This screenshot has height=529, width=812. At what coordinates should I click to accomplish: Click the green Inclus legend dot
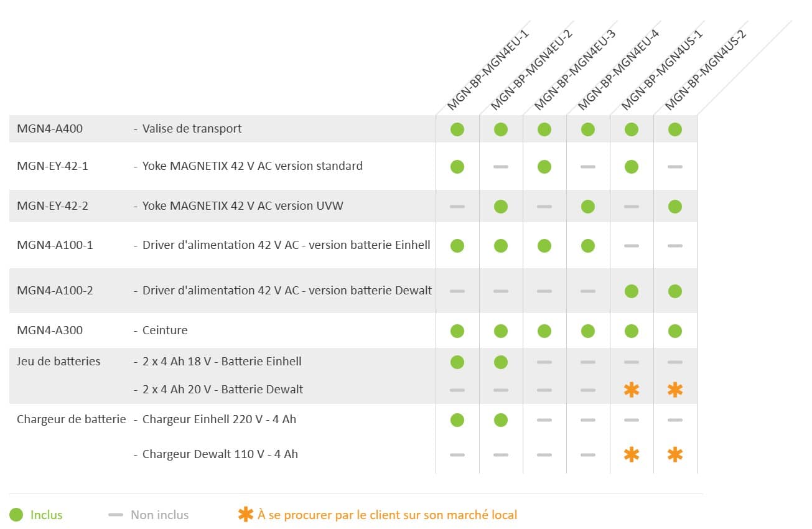[17, 515]
